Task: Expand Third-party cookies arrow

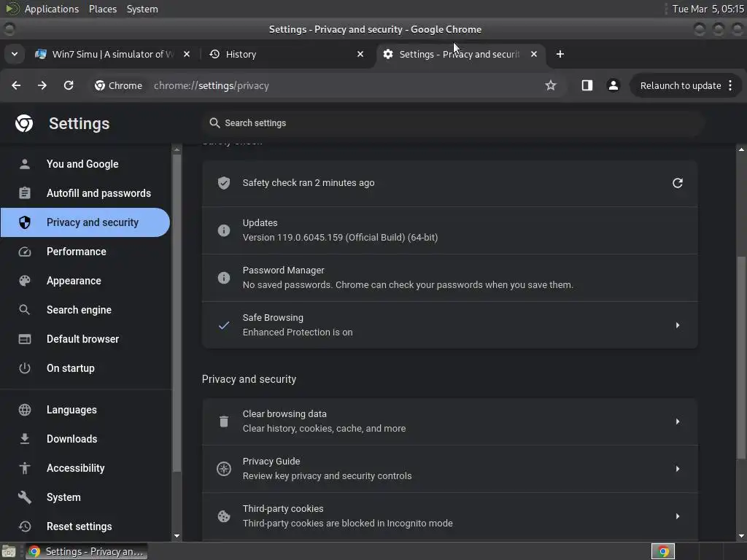Action: pyautogui.click(x=678, y=516)
